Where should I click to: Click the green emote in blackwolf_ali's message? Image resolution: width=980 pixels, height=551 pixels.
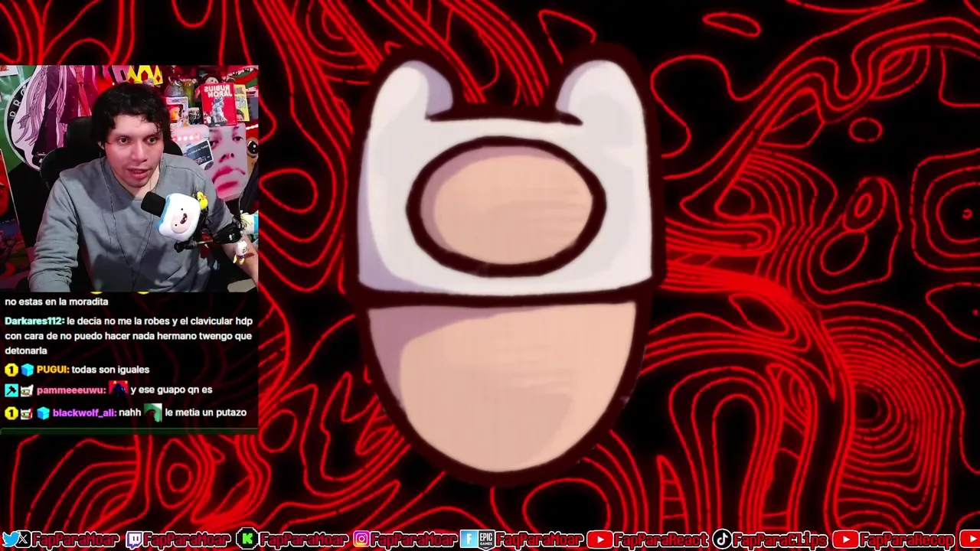click(153, 412)
